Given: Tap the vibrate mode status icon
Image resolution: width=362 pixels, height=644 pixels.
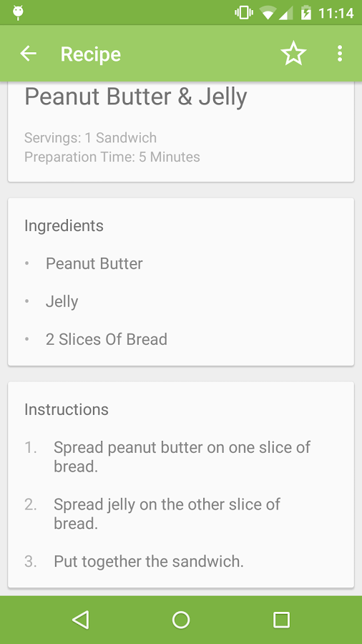Looking at the screenshot, I should (244, 13).
